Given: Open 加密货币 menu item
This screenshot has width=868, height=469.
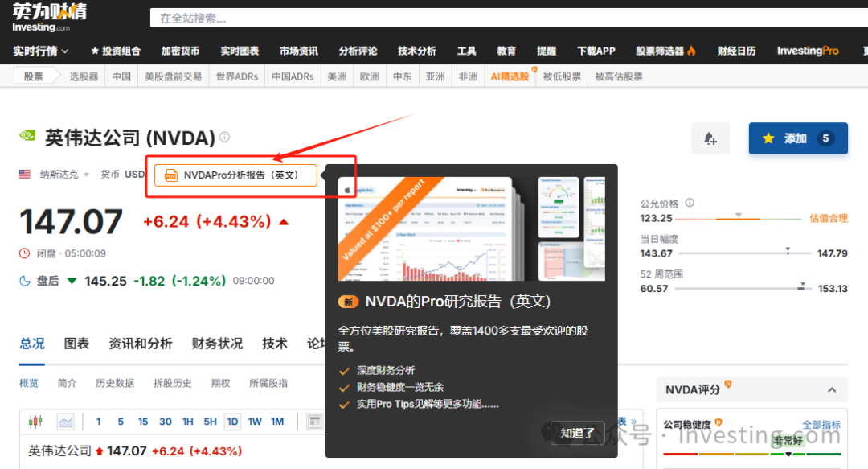Looking at the screenshot, I should click(x=180, y=51).
